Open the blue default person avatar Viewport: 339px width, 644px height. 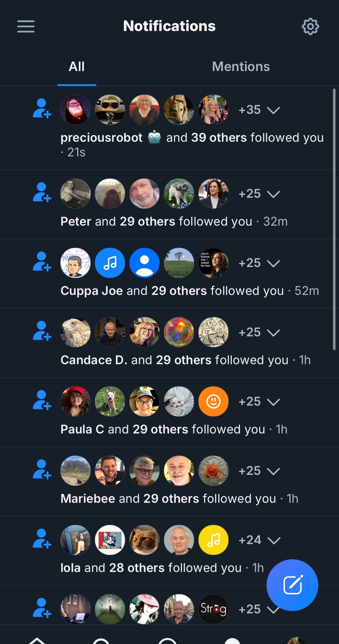pyautogui.click(x=144, y=263)
